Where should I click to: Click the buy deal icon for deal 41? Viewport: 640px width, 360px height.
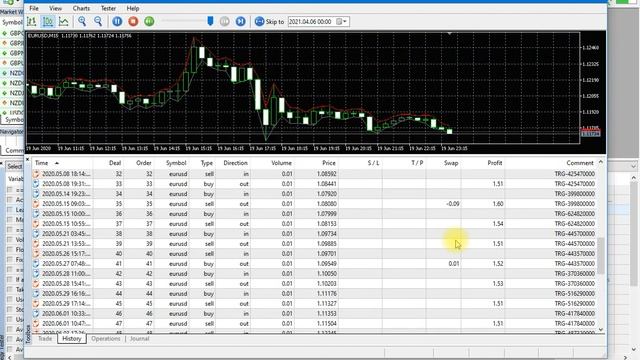(36, 264)
